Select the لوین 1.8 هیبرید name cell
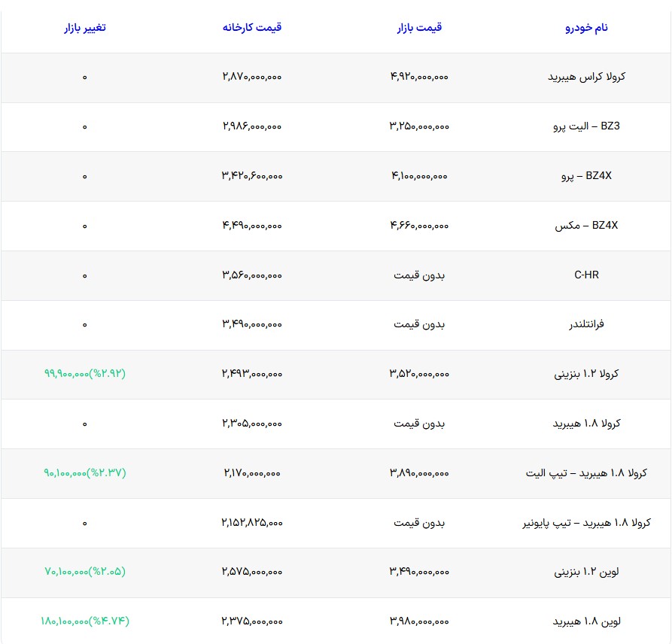This screenshot has width=672, height=644. tap(586, 621)
